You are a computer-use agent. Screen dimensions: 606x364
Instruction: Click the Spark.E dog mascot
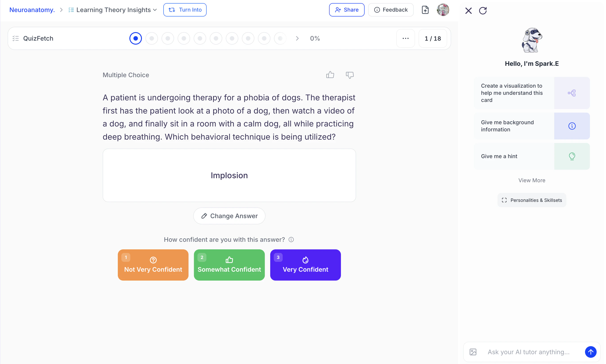532,40
